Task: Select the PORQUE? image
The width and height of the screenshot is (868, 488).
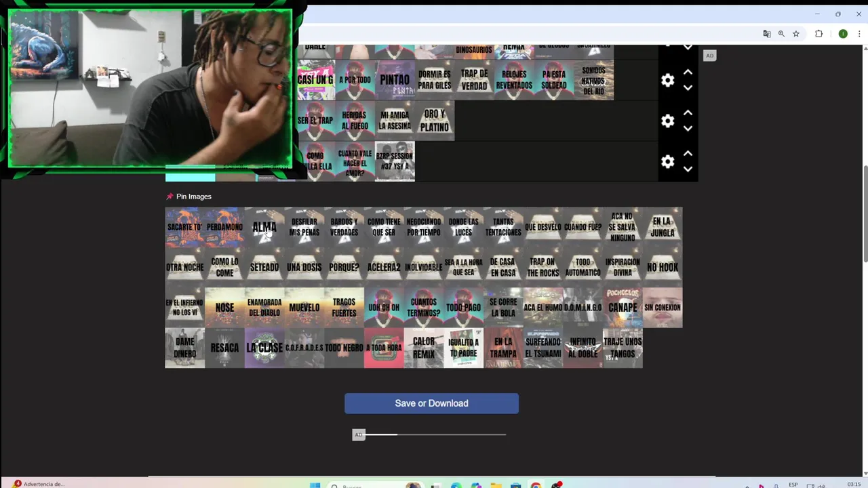Action: point(344,267)
